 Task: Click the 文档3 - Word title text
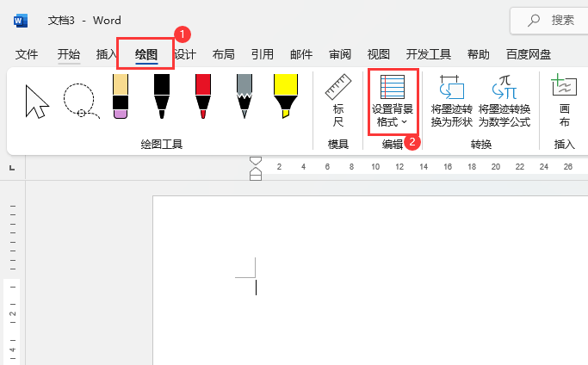point(84,21)
